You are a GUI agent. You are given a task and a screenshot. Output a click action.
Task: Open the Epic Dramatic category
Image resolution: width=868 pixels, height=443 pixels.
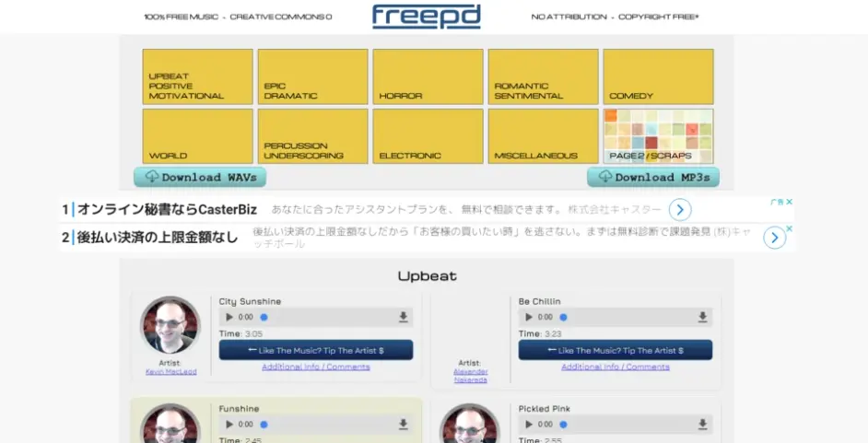pyautogui.click(x=312, y=76)
